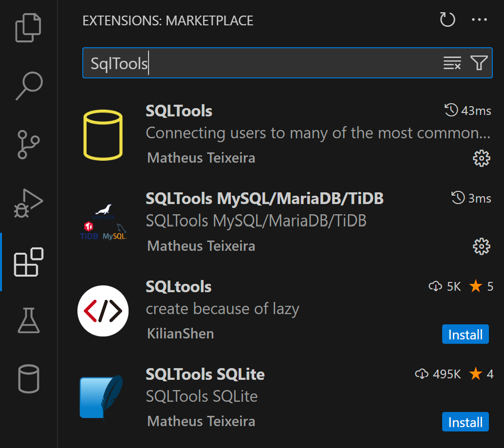Open the SQLTools MySQL/MariaDB/TiDB bold title

264,199
